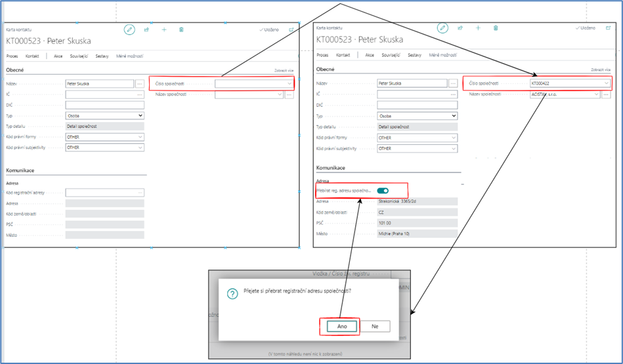Viewport: 623px width, 364px height.
Task: Click the edit pencil icon on left contact card
Action: point(130,30)
